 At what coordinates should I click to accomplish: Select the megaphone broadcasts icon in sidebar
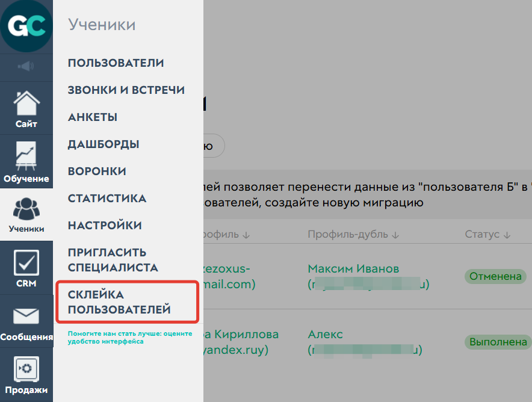click(26, 67)
